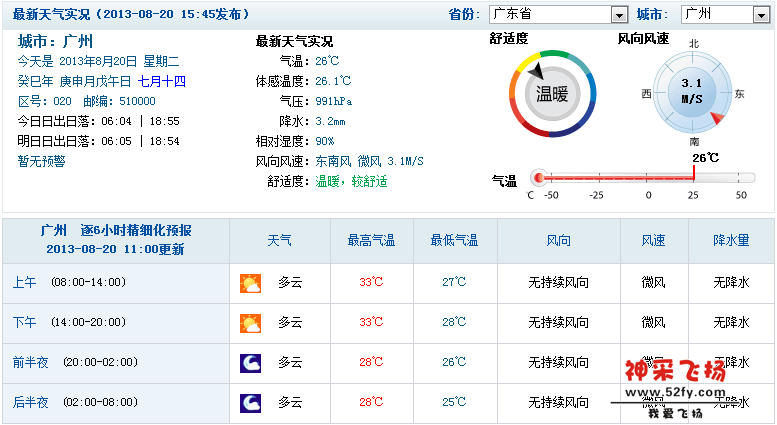The height and width of the screenshot is (425, 777).
Task: Click the temperature bar marker at 26℃
Action: 694,173
